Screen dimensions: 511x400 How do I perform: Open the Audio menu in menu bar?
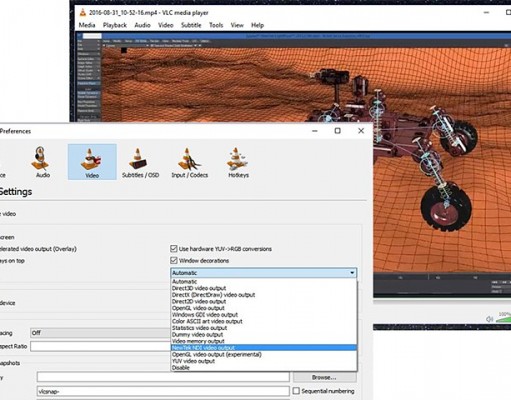[x=142, y=25]
